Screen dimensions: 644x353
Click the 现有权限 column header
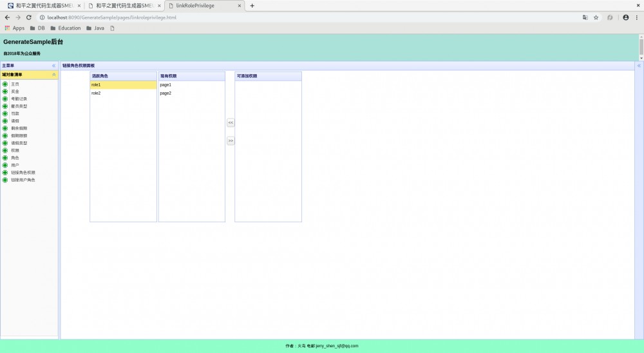point(192,76)
